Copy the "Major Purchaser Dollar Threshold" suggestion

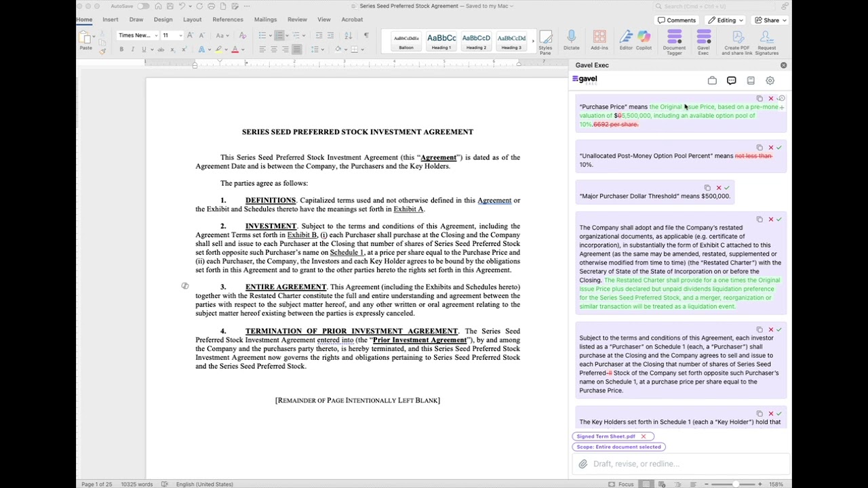707,188
